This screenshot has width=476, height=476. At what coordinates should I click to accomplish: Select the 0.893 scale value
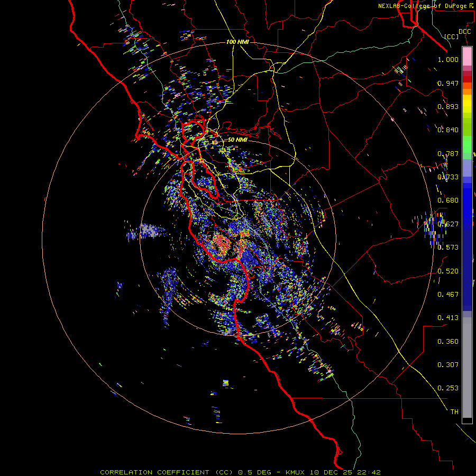click(448, 106)
